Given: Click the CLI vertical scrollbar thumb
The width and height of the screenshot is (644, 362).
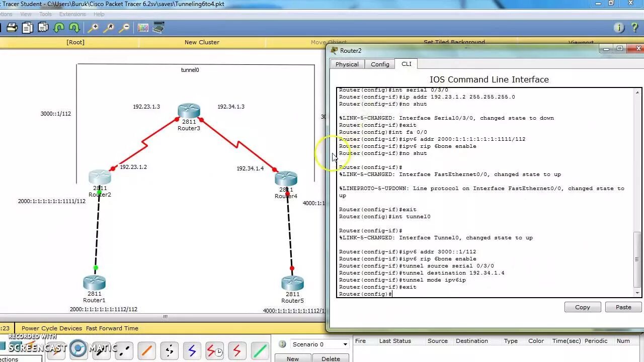Looking at the screenshot, I should tap(637, 260).
